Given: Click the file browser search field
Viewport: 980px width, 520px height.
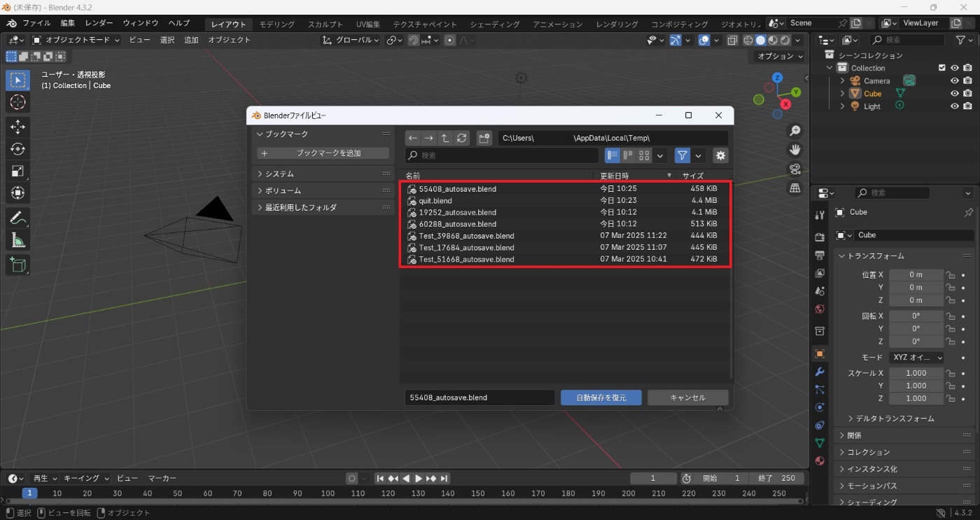Looking at the screenshot, I should (502, 155).
